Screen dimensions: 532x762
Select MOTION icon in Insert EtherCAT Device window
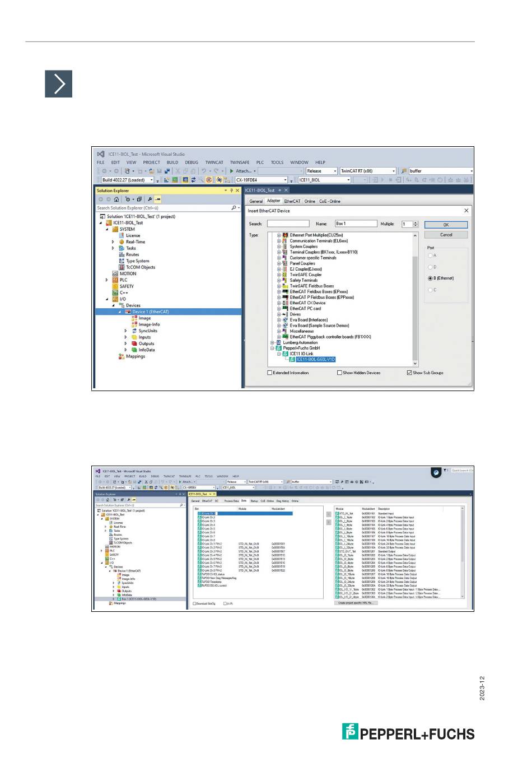point(115,273)
